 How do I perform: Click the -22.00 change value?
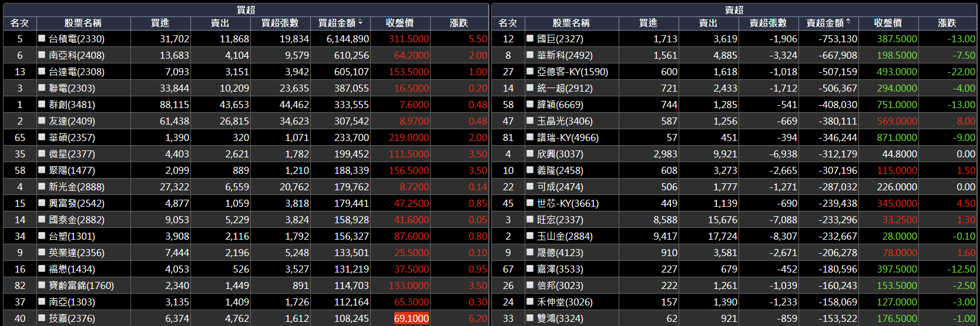tap(961, 72)
